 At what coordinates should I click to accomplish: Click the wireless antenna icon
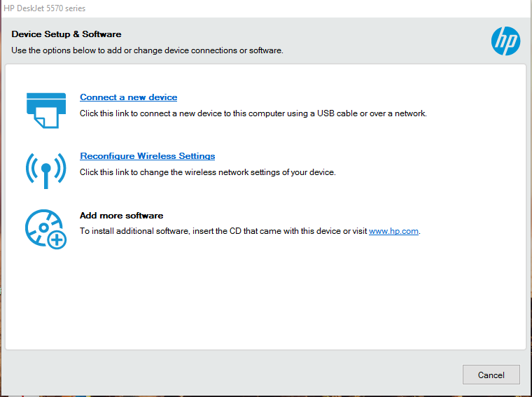(x=45, y=168)
